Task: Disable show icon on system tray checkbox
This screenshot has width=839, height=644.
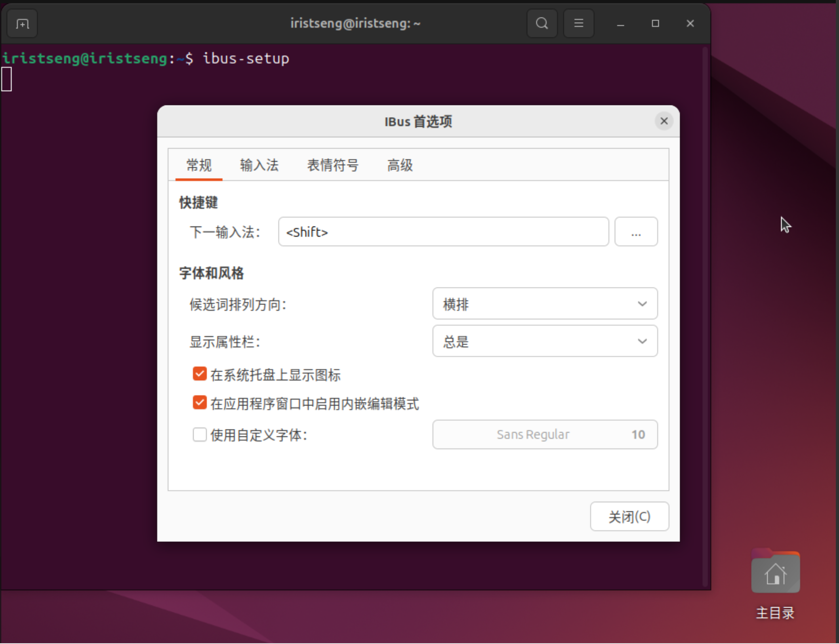Action: 200,374
